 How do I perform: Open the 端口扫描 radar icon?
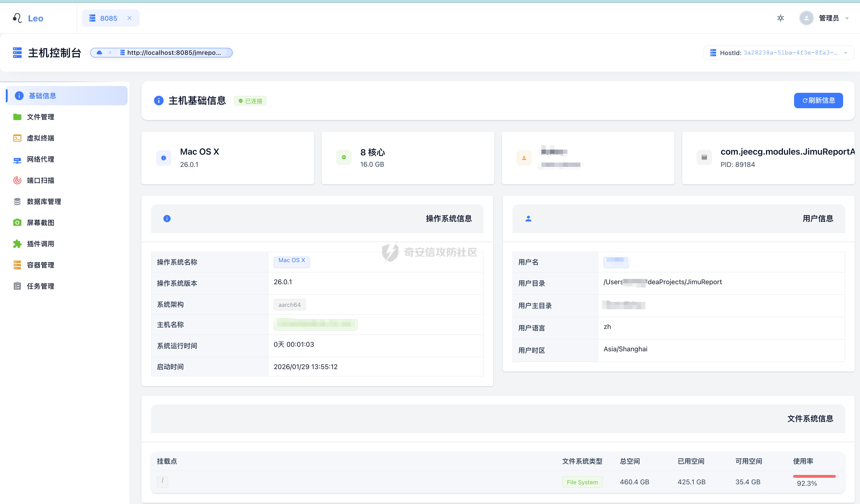pyautogui.click(x=17, y=180)
